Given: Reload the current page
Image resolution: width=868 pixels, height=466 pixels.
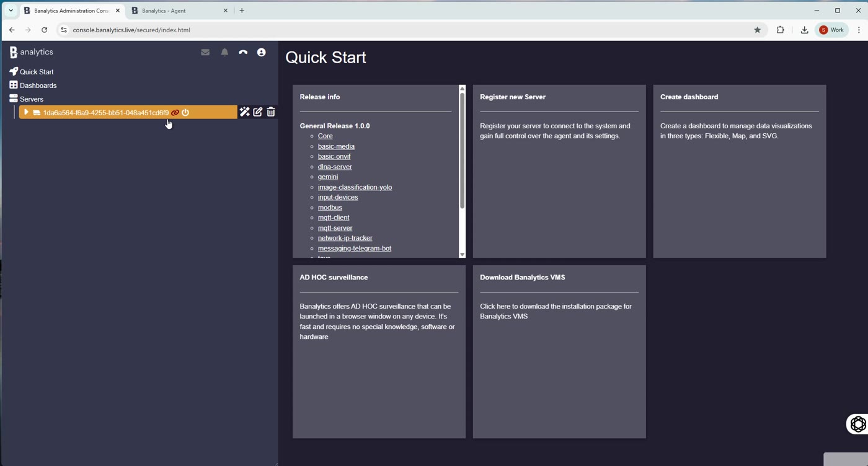Looking at the screenshot, I should [45, 30].
